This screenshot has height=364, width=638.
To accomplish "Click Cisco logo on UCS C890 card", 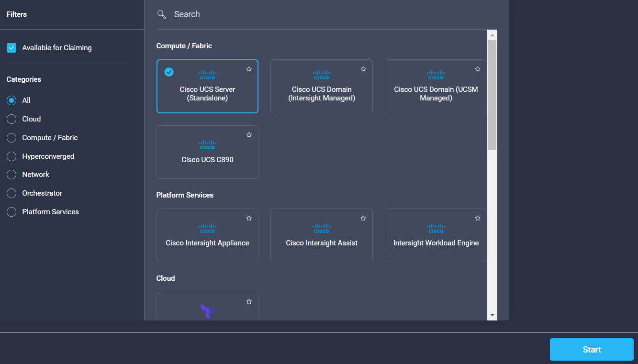I will coord(208,144).
